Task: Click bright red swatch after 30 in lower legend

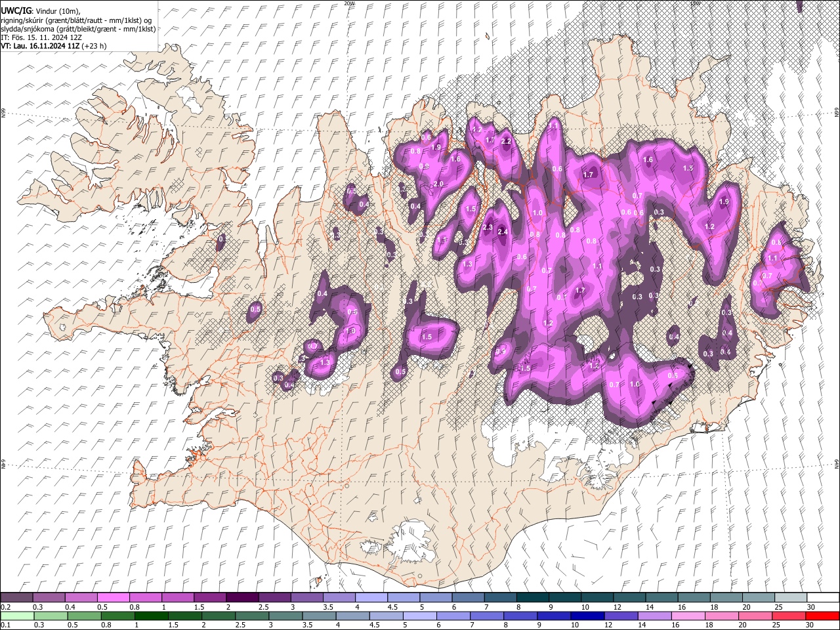Action: 823,616
